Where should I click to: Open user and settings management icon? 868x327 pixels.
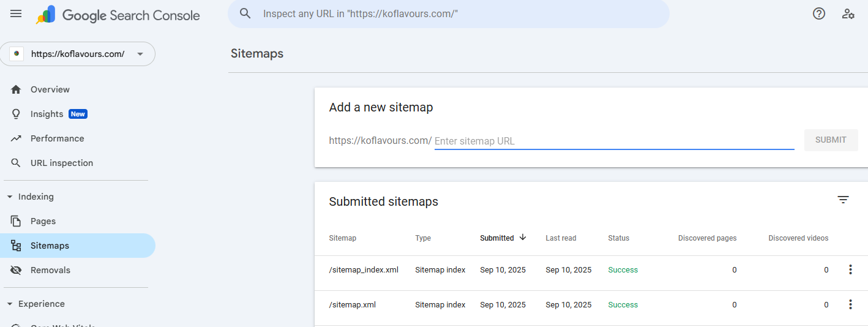tap(848, 13)
